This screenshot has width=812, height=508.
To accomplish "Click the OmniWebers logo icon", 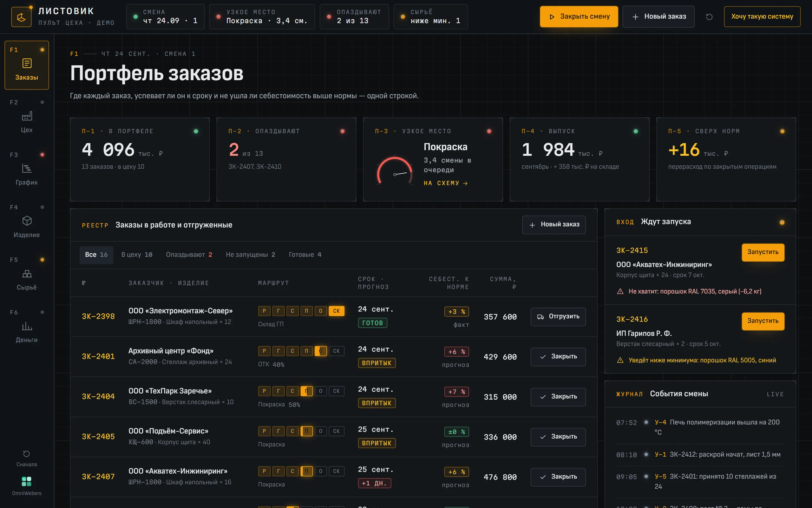I will [27, 481].
